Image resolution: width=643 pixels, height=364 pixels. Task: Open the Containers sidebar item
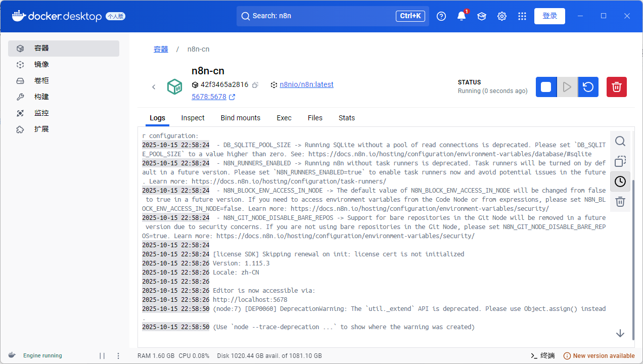(64, 49)
